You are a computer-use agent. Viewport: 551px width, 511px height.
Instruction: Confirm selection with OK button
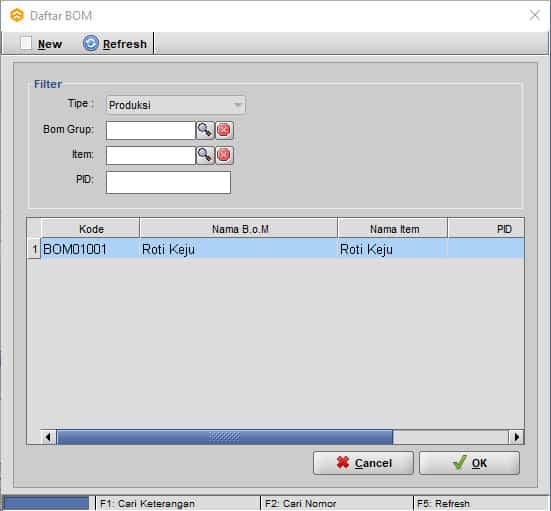click(x=469, y=463)
